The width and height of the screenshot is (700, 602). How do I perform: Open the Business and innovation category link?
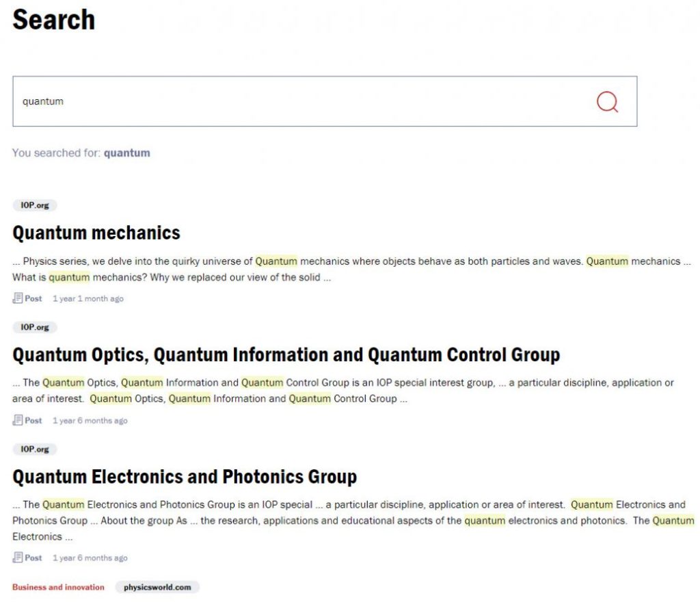point(58,587)
